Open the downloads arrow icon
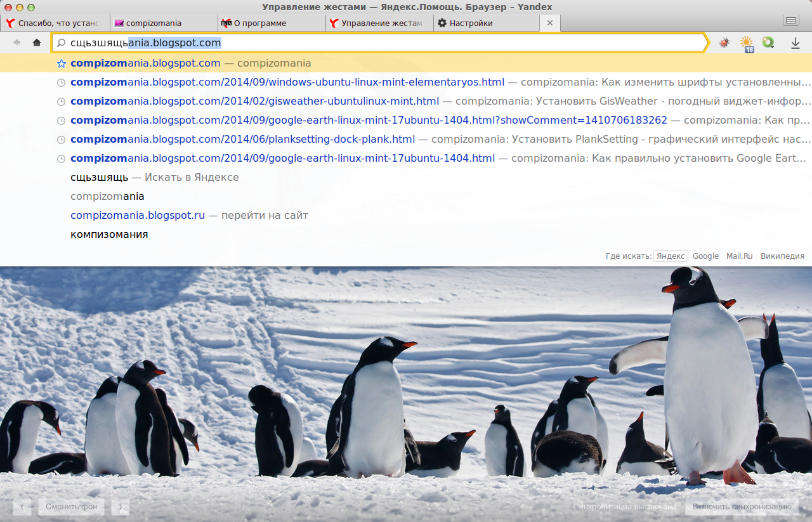812x522 pixels. [x=795, y=42]
